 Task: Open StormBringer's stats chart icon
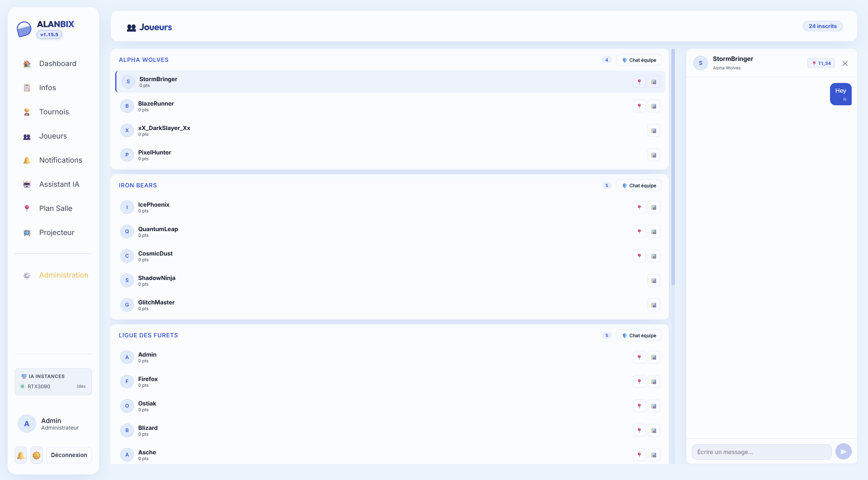click(654, 81)
